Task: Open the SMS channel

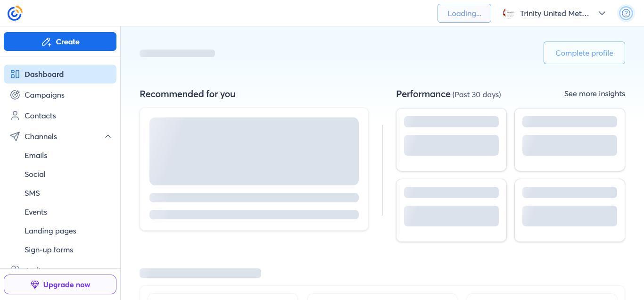Action: tap(32, 193)
